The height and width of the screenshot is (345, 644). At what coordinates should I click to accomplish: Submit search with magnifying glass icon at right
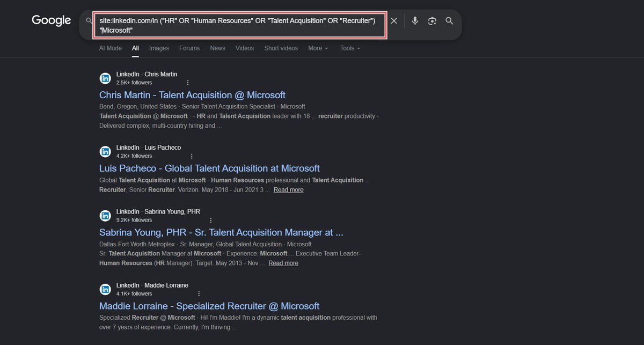pos(449,21)
